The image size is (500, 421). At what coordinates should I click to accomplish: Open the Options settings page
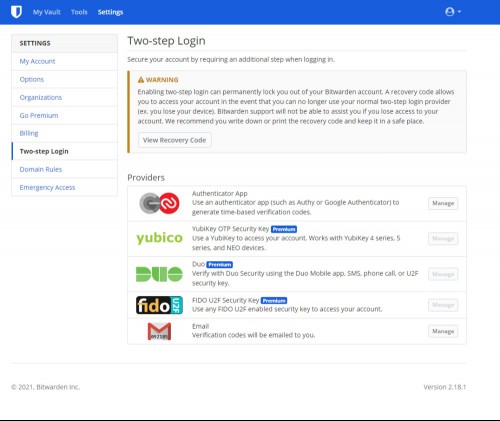tap(64, 79)
